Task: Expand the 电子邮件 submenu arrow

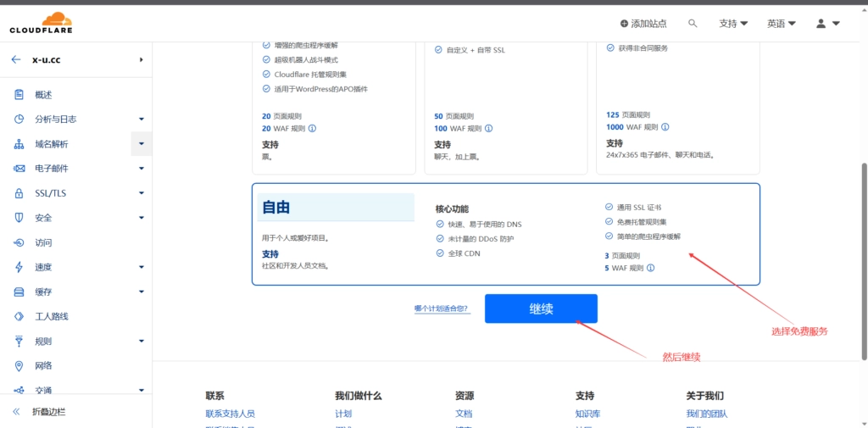Action: tap(142, 169)
